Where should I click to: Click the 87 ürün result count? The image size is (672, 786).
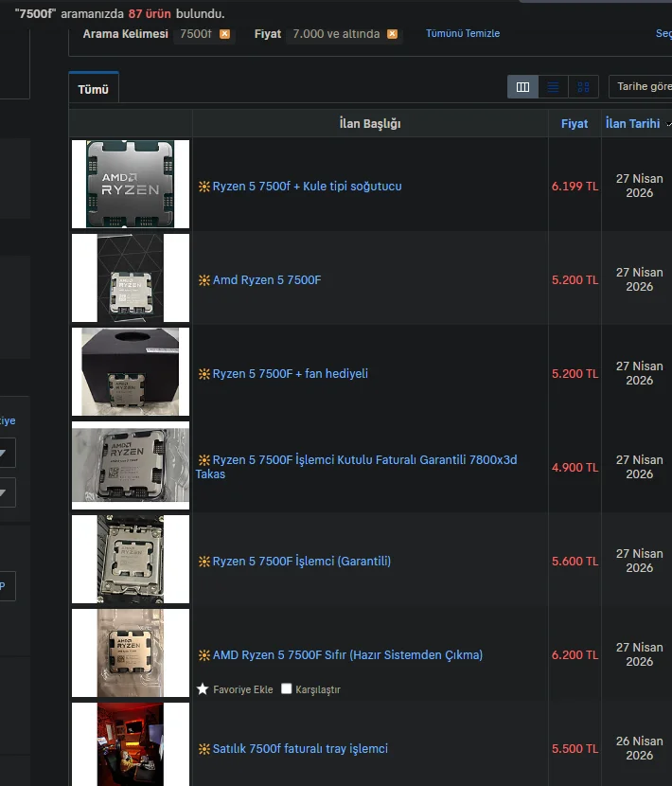point(150,13)
